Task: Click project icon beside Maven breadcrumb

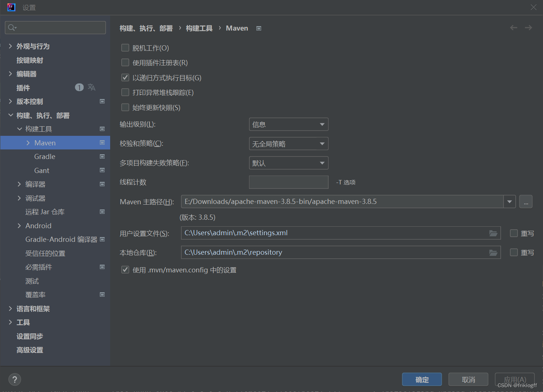Action: (x=259, y=28)
